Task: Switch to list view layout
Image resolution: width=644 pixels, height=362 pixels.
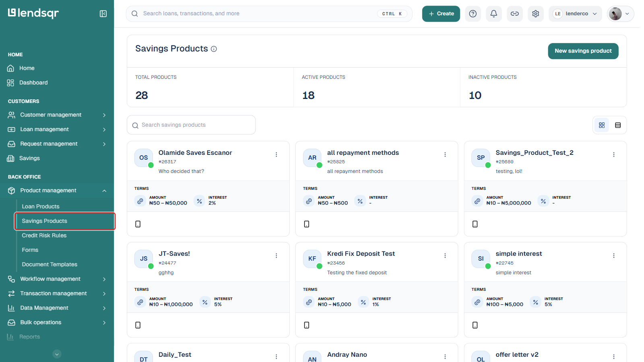Action: click(618, 125)
